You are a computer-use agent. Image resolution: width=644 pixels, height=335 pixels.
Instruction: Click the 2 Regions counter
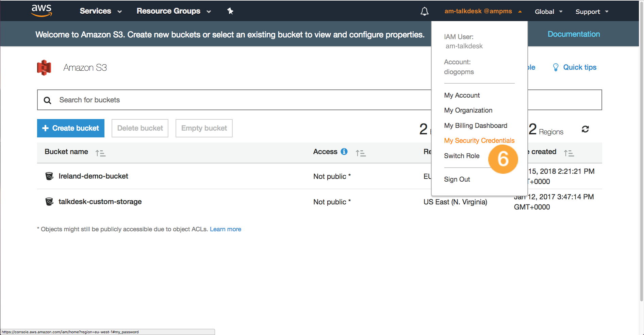(546, 129)
